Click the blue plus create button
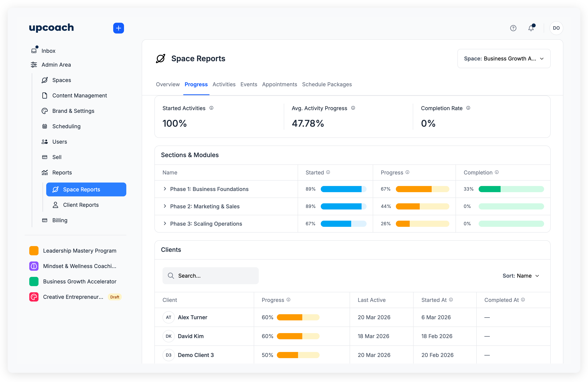This screenshot has width=588, height=382. (118, 28)
